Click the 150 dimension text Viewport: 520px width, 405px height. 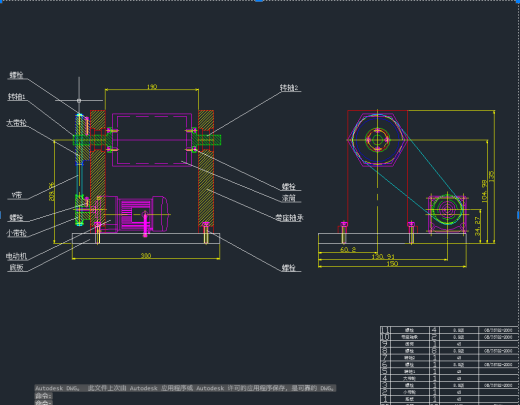392,263
